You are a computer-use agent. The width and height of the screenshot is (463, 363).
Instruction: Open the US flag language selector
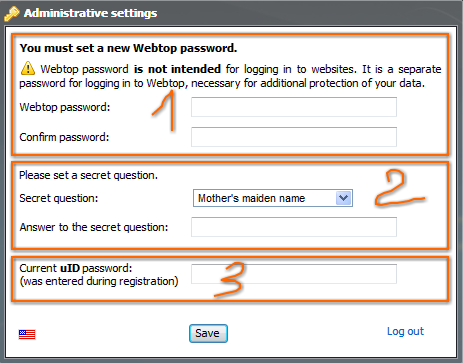tap(27, 334)
